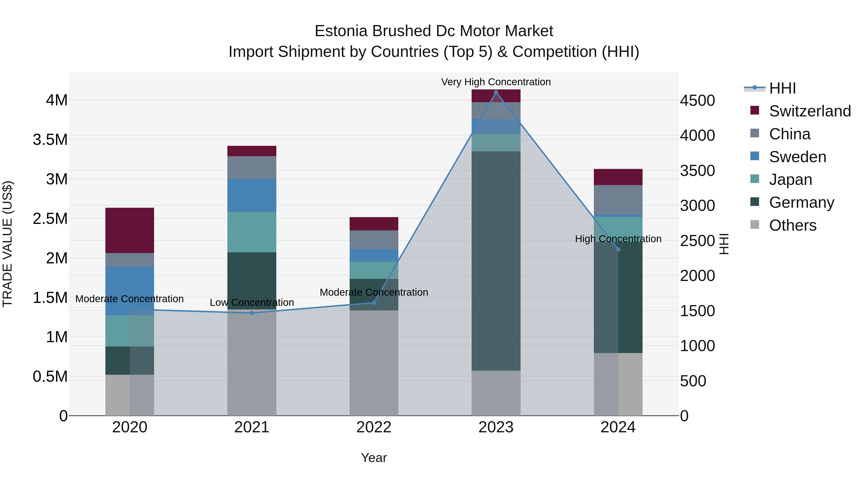
Task: Click the 2023 HHI data point marker
Action: 496,92
